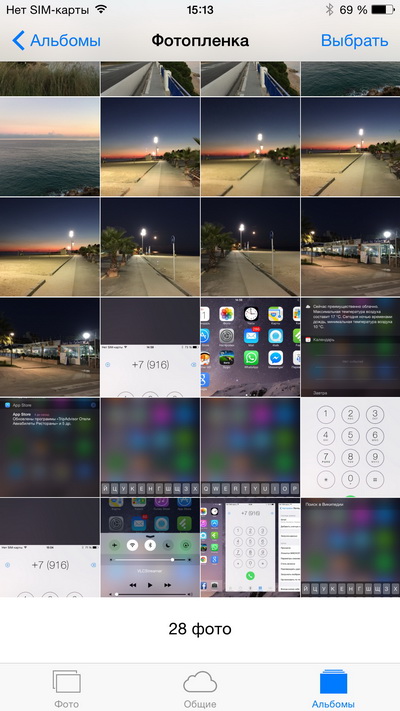
Task: Tap the battery indicator in status bar
Action: tap(382, 10)
